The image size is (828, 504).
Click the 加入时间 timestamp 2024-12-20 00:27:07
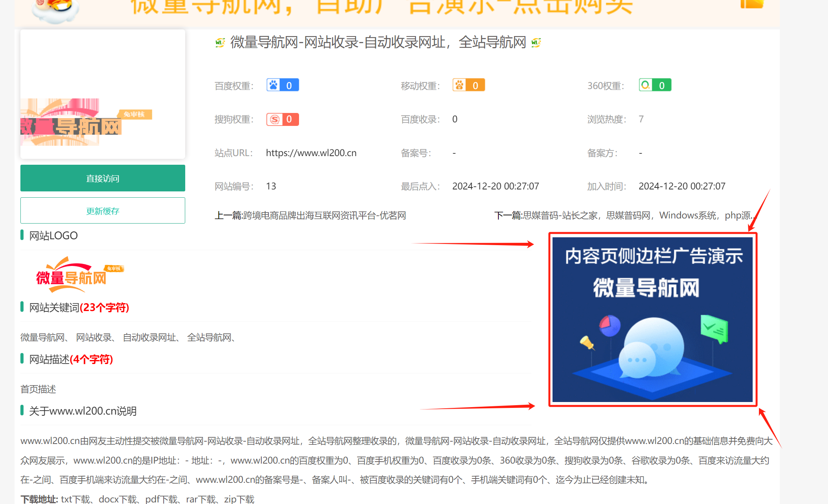coord(682,186)
